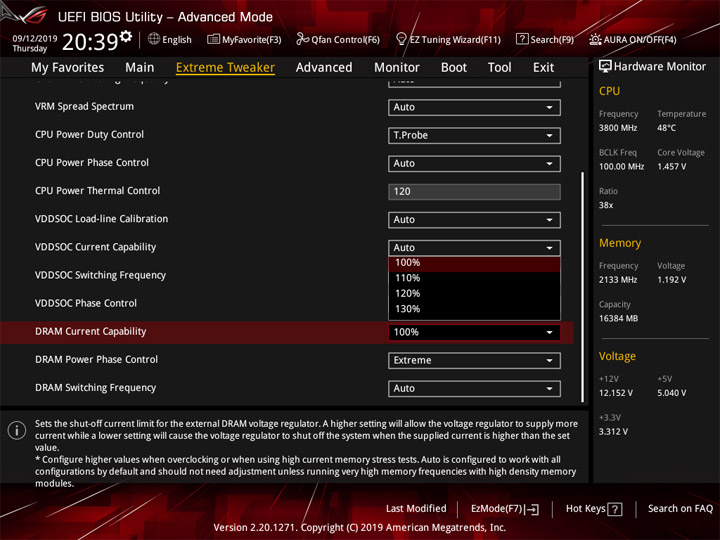Screen dimensions: 720x540
Task: Click the BIOS version copyright text
Action: [x=360, y=528]
